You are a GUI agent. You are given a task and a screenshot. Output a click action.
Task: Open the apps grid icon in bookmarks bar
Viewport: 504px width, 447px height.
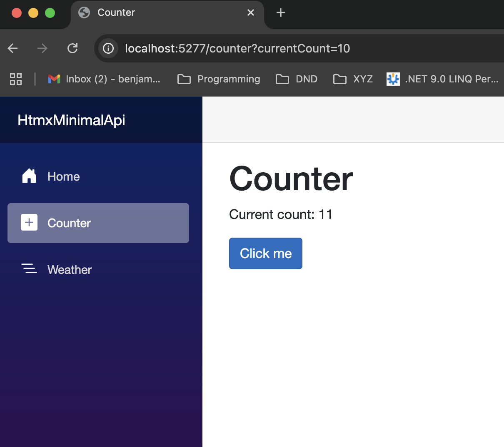(x=16, y=79)
